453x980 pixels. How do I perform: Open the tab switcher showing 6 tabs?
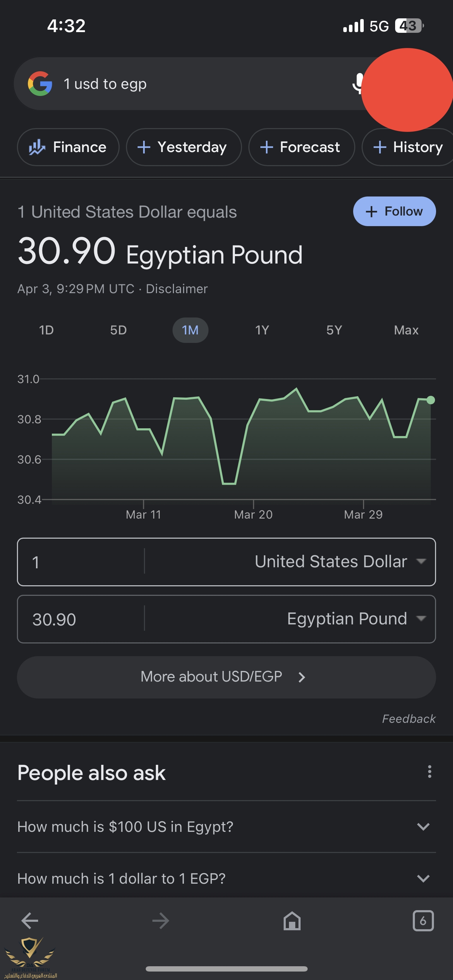423,921
